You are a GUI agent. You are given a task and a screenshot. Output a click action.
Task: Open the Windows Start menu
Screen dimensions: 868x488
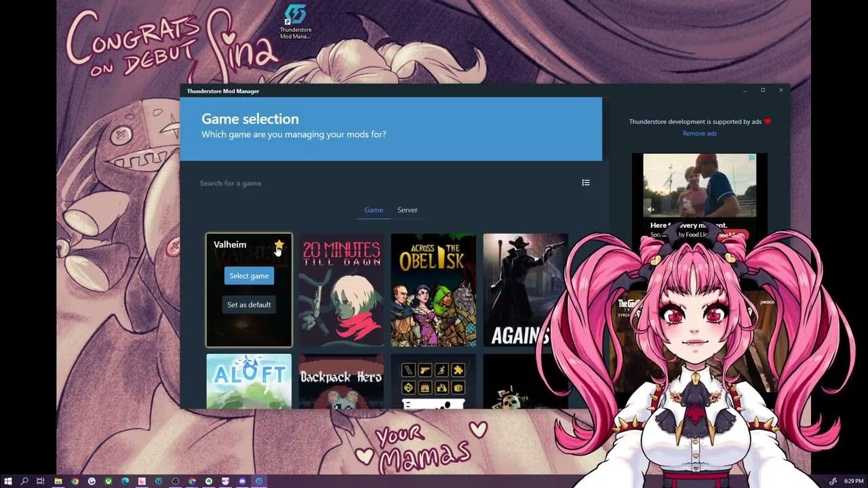(x=8, y=481)
